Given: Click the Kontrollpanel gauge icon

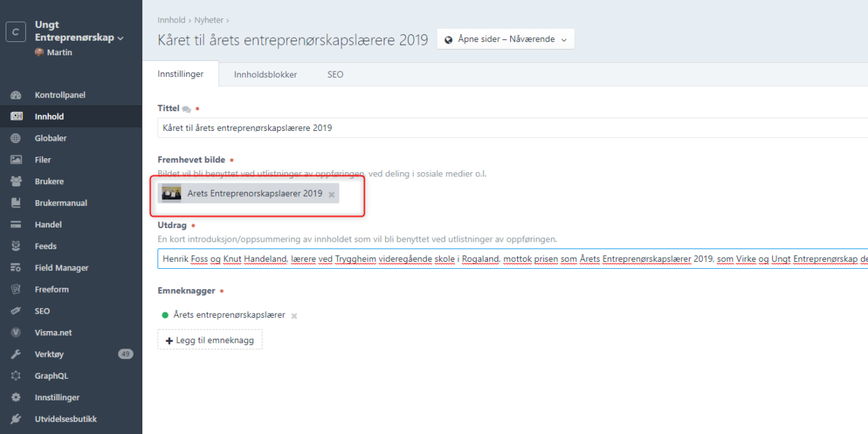Looking at the screenshot, I should [x=16, y=95].
